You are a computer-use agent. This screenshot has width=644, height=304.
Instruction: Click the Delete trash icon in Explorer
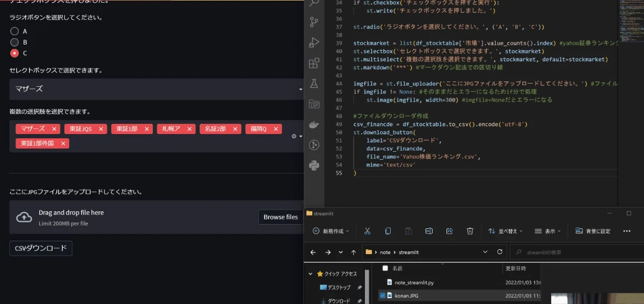click(x=470, y=231)
